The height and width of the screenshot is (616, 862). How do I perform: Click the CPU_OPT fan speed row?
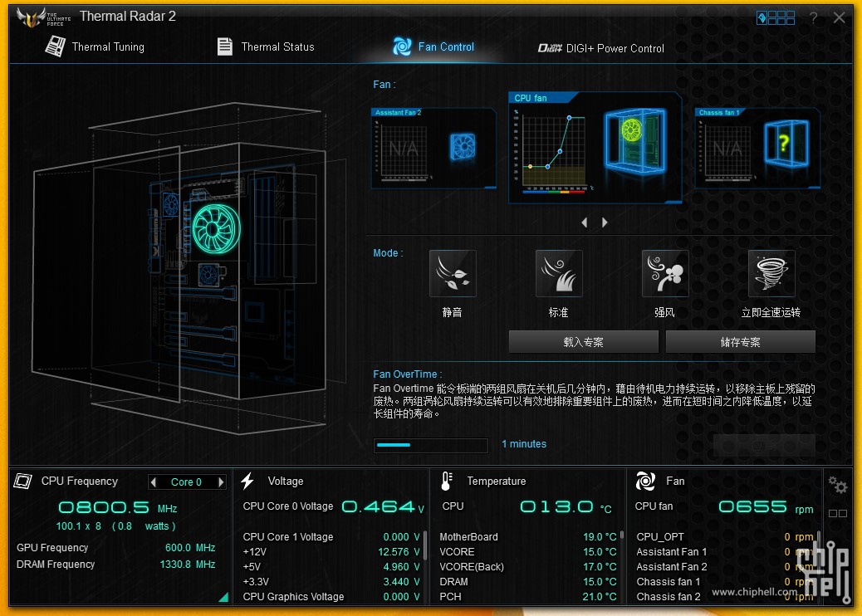tap(725, 537)
